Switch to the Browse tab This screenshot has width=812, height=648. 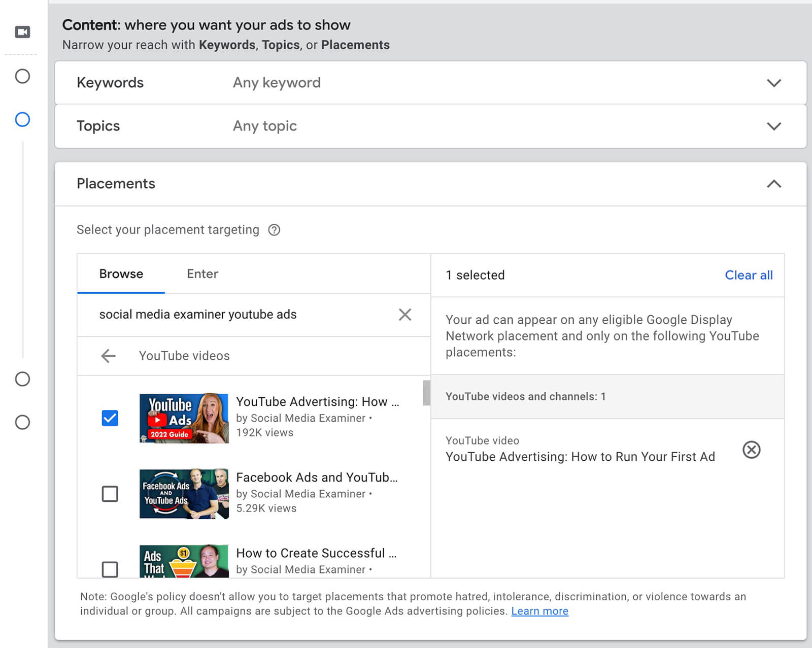tap(121, 274)
